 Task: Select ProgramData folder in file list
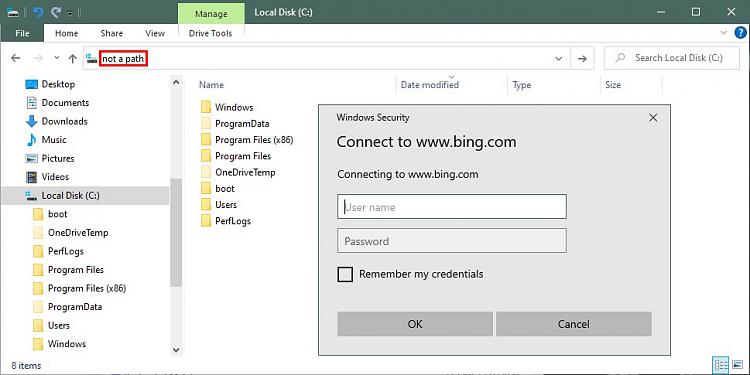click(242, 123)
